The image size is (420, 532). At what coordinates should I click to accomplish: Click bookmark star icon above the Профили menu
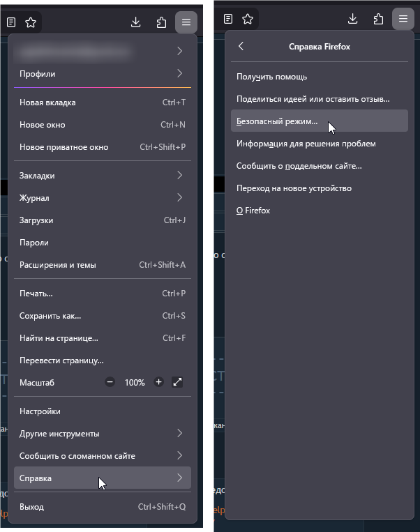[31, 22]
